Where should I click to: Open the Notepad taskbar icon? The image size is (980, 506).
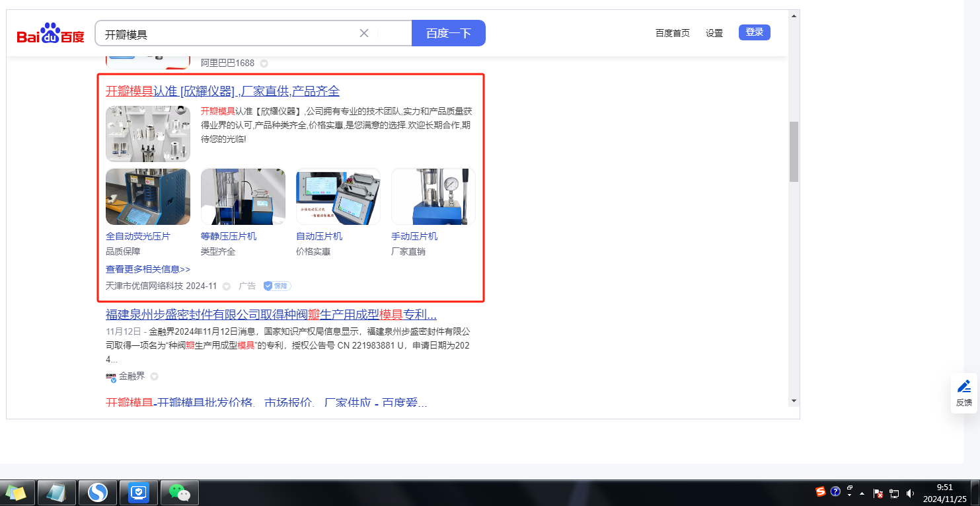pyautogui.click(x=57, y=492)
